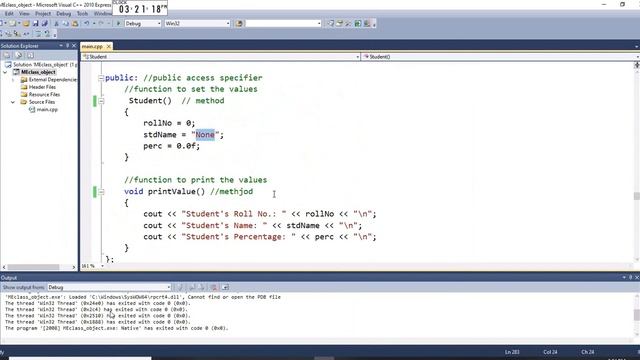Click the Solution Explorer toolbar icon at far right
Image resolution: width=640 pixels, height=360 pixels.
pyautogui.click(x=330, y=24)
